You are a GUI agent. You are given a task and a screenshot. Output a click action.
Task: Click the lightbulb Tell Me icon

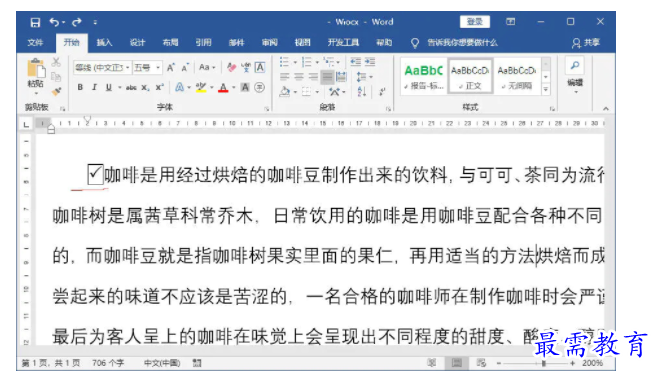click(x=415, y=43)
